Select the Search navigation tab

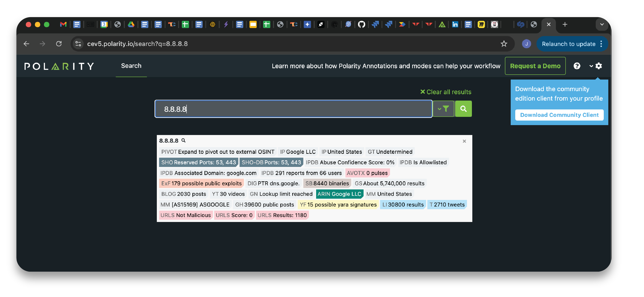click(131, 66)
